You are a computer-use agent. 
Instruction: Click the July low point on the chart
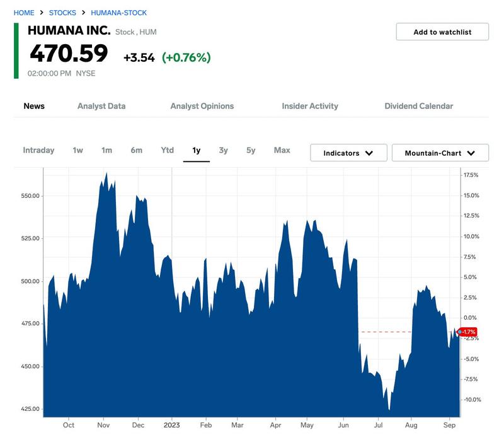click(x=389, y=409)
